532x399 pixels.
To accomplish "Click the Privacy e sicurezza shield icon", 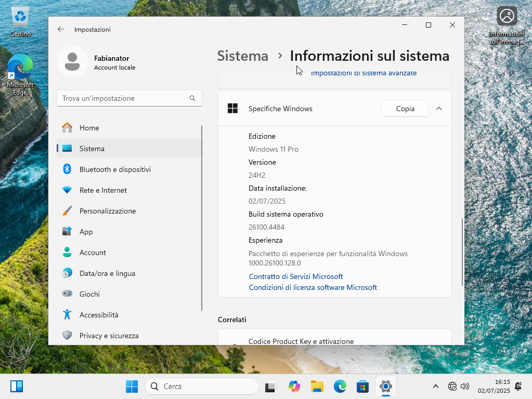I will [67, 335].
